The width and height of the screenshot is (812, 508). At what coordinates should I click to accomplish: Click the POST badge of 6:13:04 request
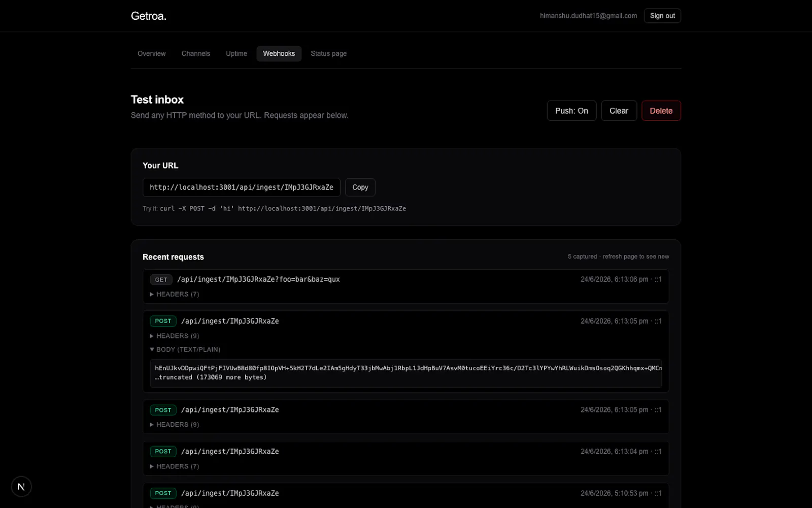click(x=163, y=452)
